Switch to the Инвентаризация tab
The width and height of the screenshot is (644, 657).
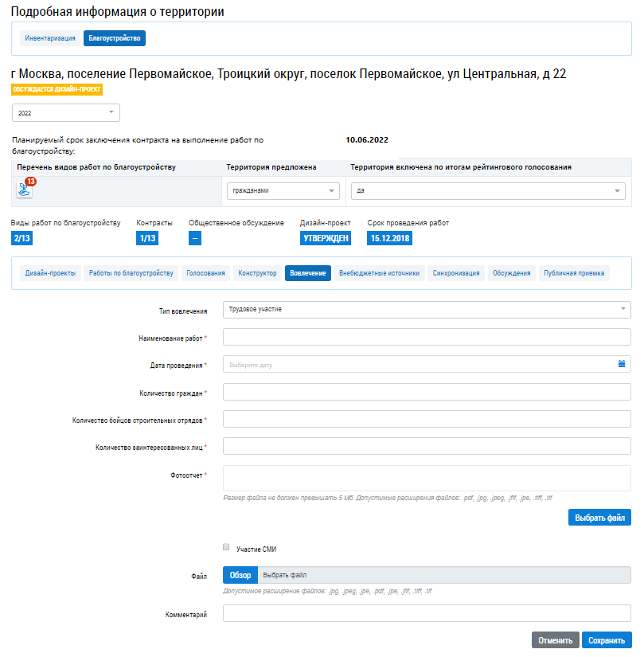pyautogui.click(x=50, y=37)
